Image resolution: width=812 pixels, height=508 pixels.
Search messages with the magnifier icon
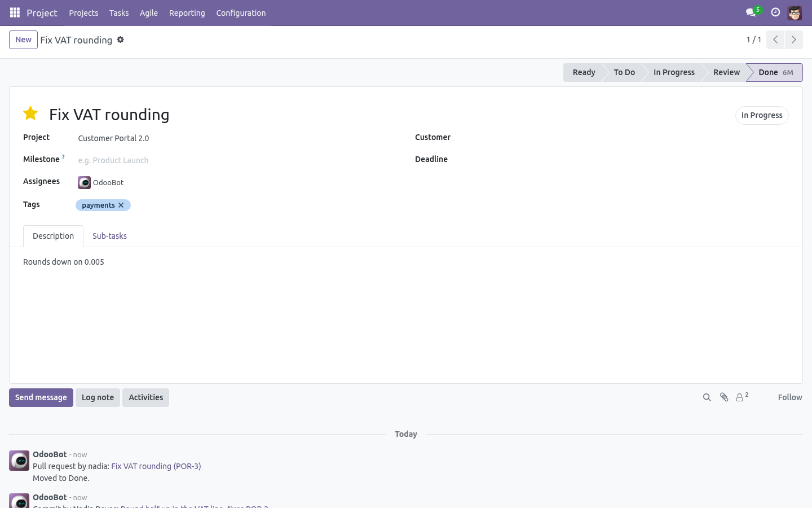707,397
